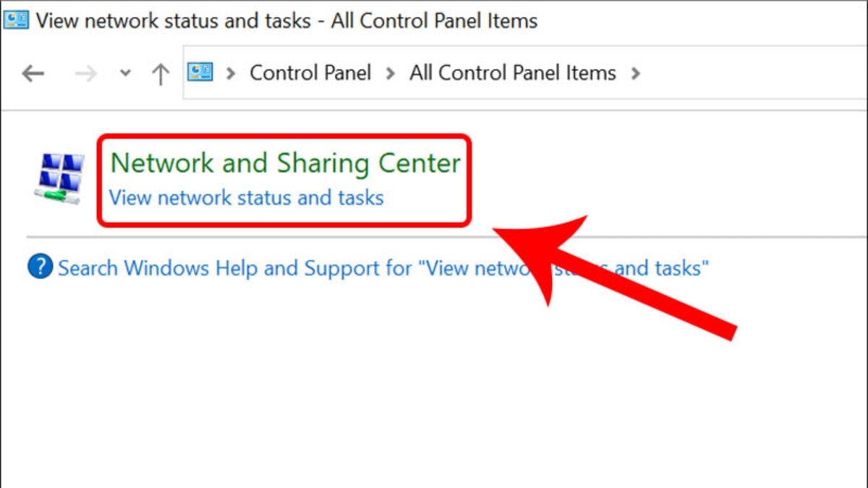Click the window title text in title bar
Screen dimensions: 868x488
point(286,20)
